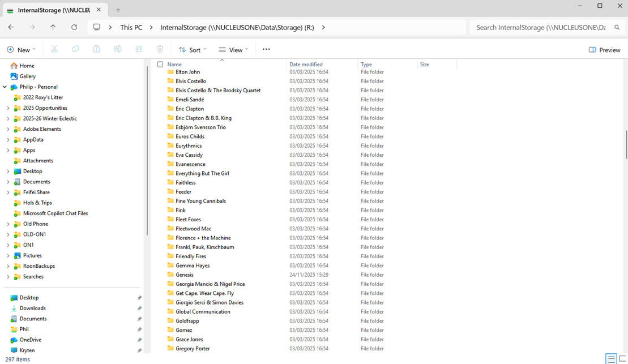Viewport: 628px width, 364px height.
Task: Expand the Documents tree node
Action: click(8, 182)
